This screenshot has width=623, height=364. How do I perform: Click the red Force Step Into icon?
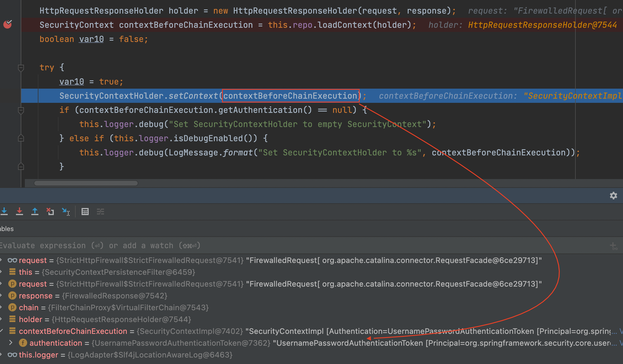20,212
